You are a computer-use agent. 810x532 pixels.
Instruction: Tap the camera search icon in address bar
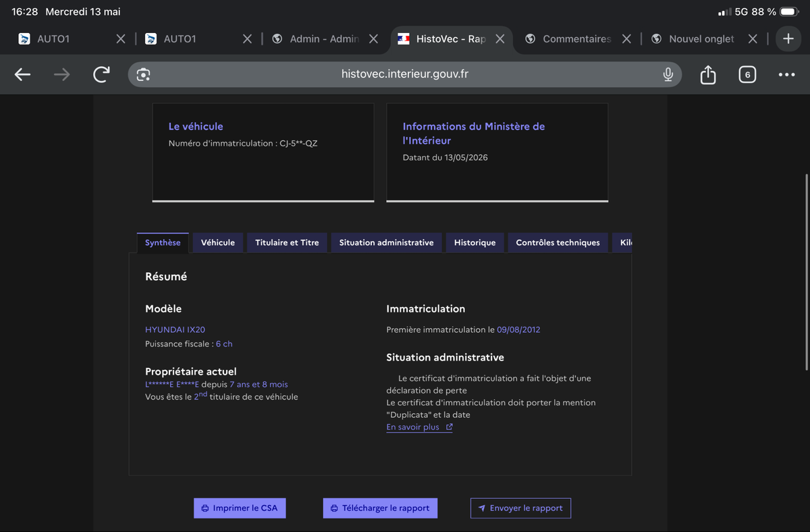point(143,74)
